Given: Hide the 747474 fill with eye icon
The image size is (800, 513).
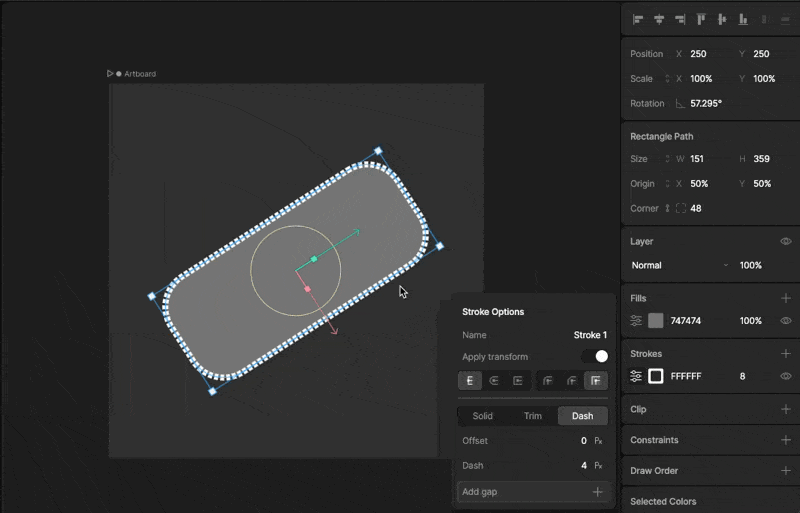Looking at the screenshot, I should click(786, 321).
